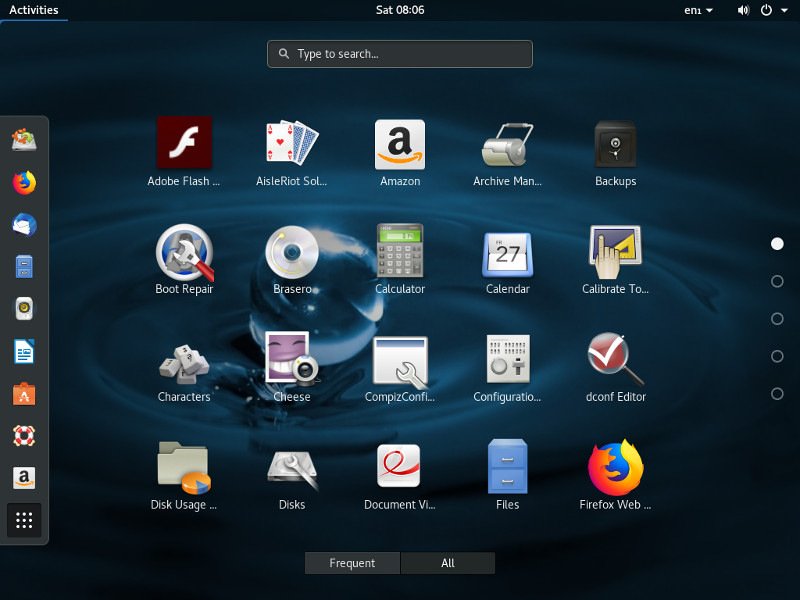
Task: Show the All apps tab
Action: click(447, 563)
